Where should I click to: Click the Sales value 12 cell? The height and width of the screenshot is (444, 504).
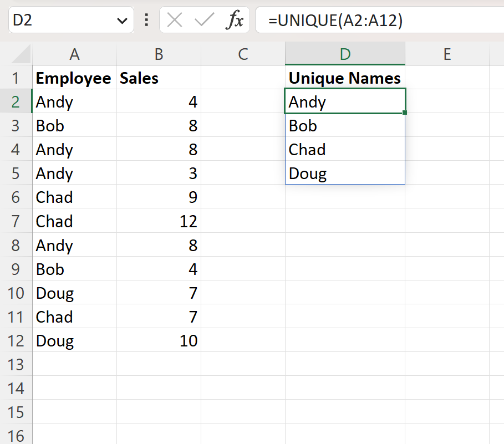click(x=159, y=221)
